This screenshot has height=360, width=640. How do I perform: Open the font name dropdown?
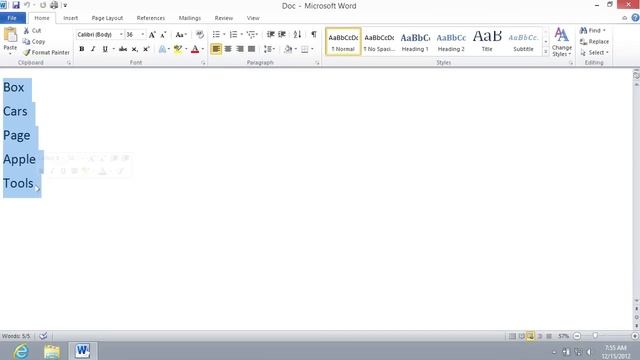(x=121, y=35)
